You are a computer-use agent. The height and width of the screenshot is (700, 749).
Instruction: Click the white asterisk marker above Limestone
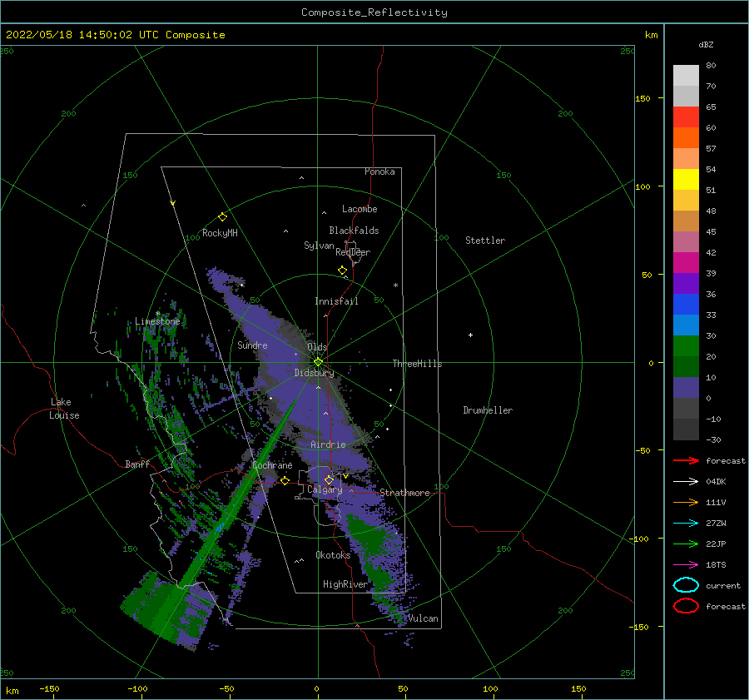pos(157,314)
